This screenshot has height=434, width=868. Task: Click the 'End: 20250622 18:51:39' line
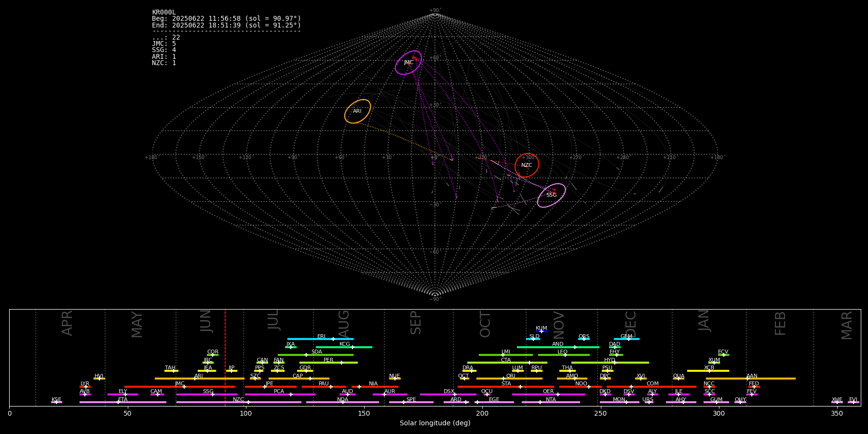click(226, 25)
